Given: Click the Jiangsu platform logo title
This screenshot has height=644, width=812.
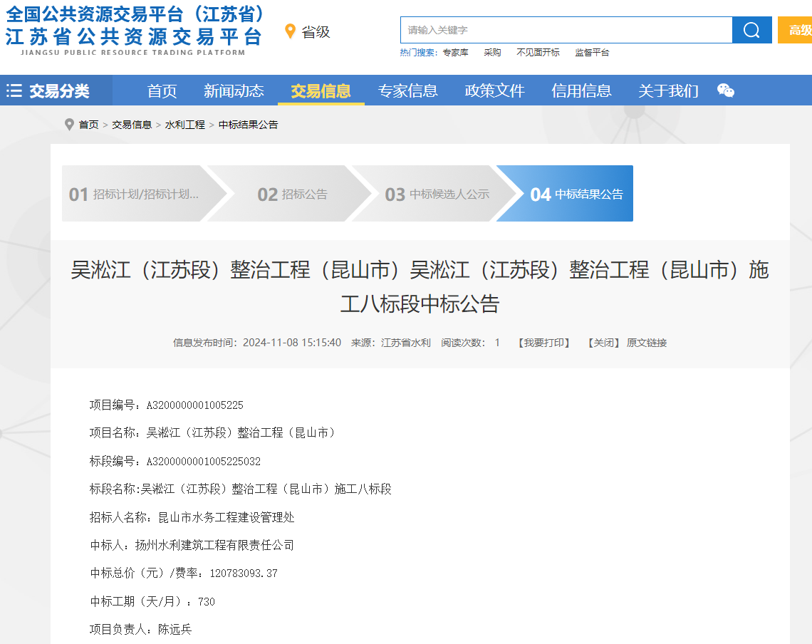Looking at the screenshot, I should click(134, 30).
